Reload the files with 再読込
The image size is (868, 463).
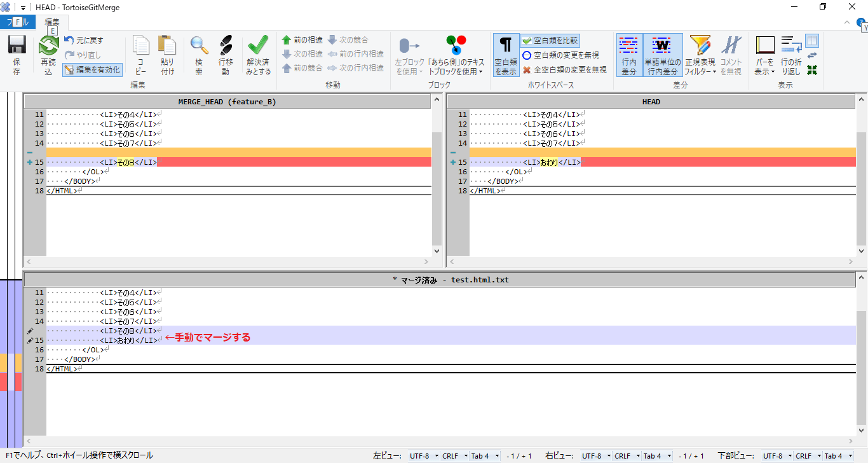pyautogui.click(x=48, y=54)
